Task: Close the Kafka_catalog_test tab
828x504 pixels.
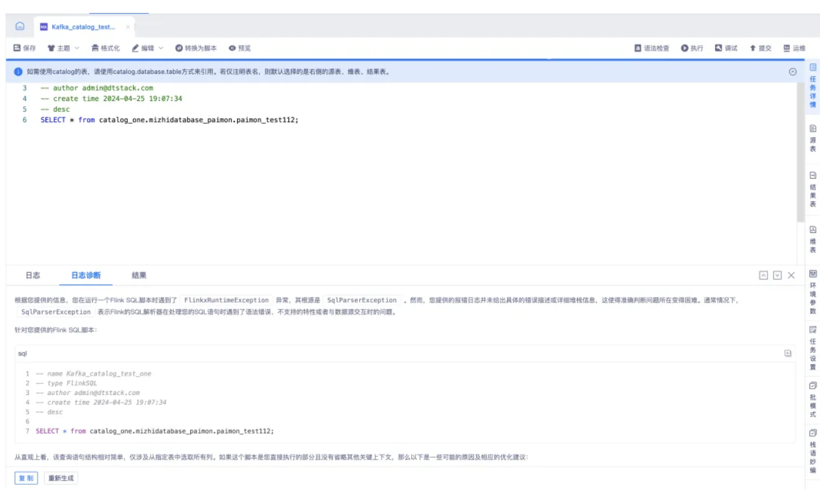Action: [128, 27]
